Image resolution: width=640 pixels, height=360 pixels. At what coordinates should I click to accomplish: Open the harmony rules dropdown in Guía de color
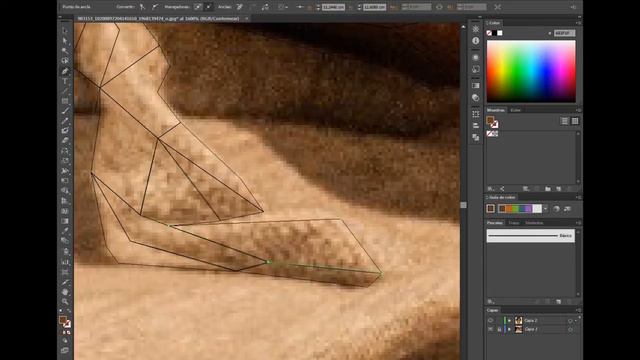tap(545, 209)
